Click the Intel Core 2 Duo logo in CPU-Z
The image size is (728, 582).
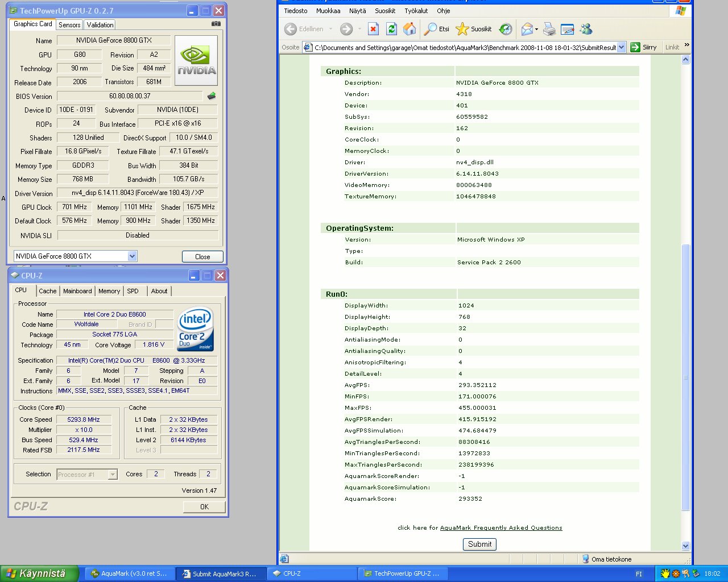point(196,329)
